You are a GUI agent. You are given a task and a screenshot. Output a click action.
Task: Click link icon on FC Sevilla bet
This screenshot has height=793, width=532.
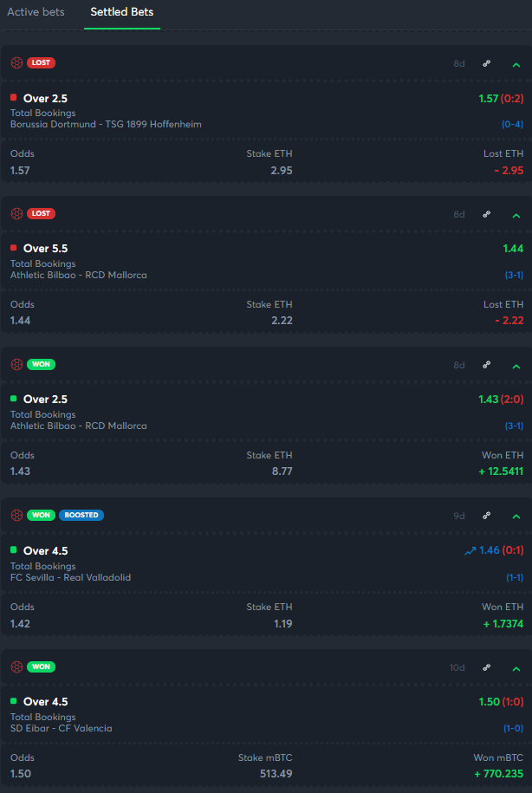coord(487,516)
